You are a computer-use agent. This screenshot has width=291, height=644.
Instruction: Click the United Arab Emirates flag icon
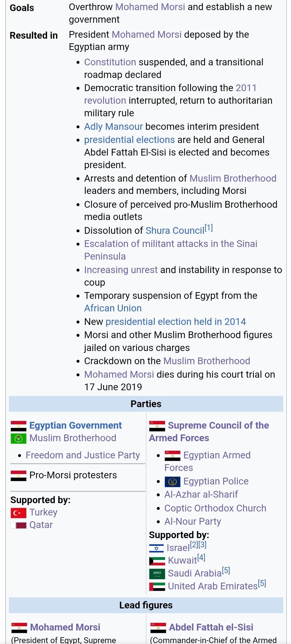tap(157, 587)
